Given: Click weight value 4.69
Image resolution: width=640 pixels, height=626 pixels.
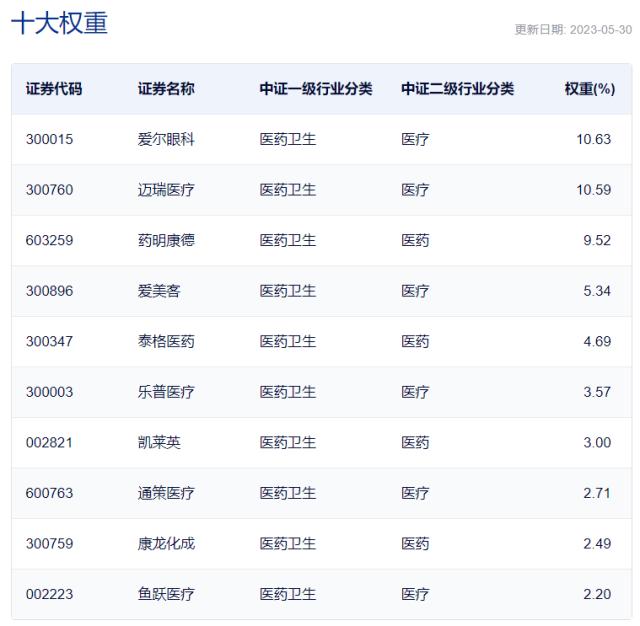Looking at the screenshot, I should pos(597,341).
